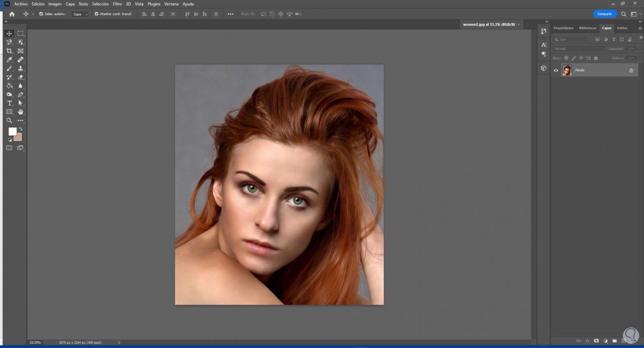Select the Zoom tool
The height and width of the screenshot is (348, 644).
click(x=9, y=121)
